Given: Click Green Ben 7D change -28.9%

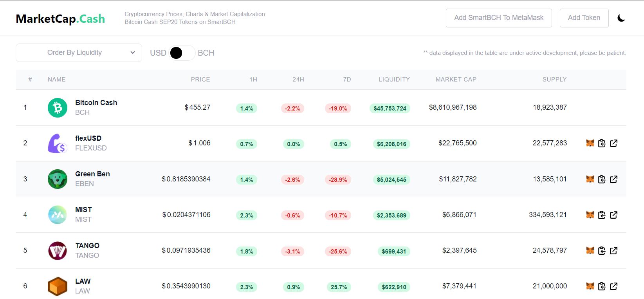Looking at the screenshot, I should point(338,180).
